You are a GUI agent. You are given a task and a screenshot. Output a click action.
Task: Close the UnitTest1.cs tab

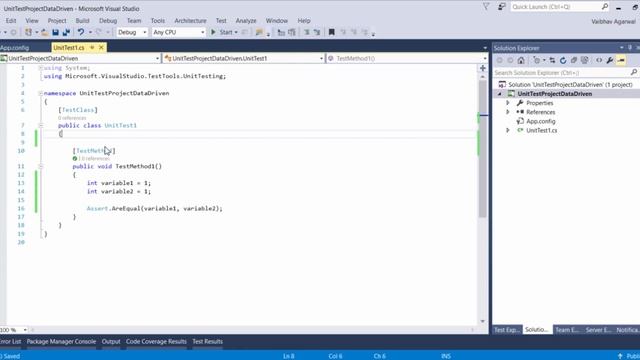[101, 48]
